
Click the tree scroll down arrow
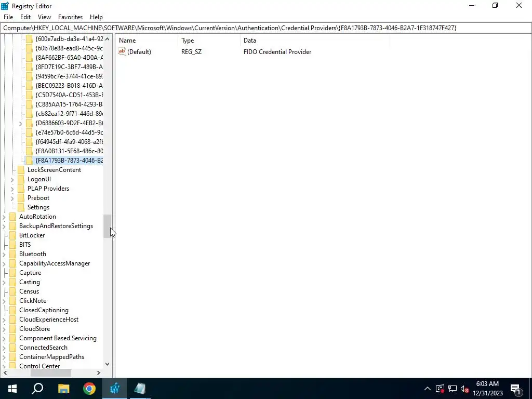point(107,364)
